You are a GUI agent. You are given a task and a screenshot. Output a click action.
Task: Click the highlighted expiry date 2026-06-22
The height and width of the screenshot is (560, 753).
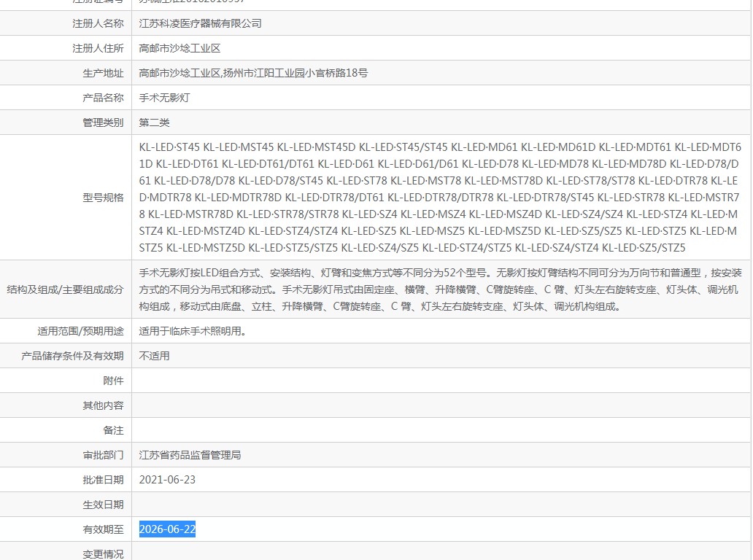tap(167, 529)
